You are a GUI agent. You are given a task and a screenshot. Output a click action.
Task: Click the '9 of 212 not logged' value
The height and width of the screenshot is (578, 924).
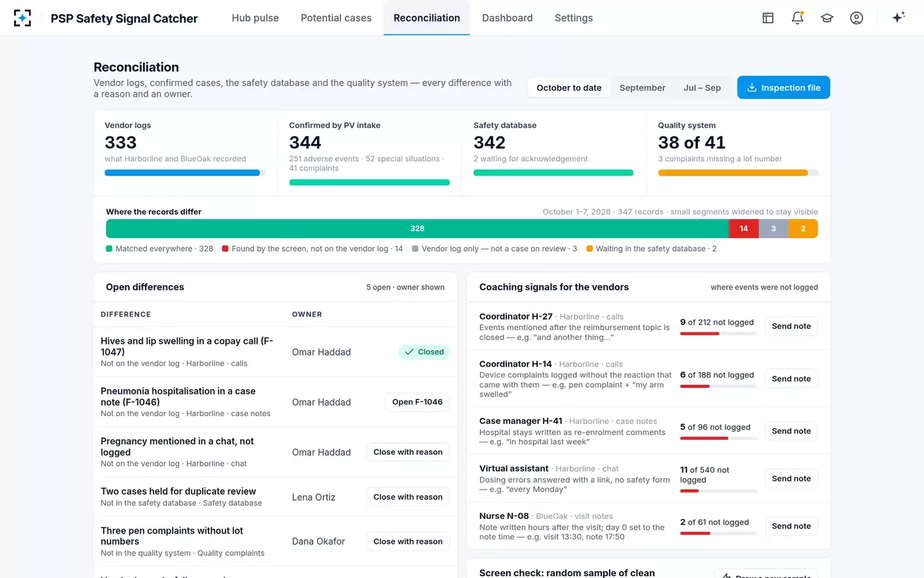(x=717, y=322)
